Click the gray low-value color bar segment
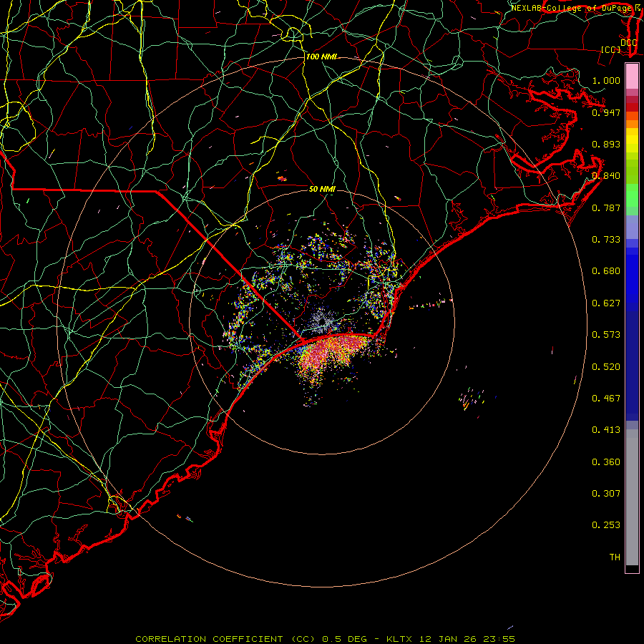644x644 pixels. coord(632,497)
